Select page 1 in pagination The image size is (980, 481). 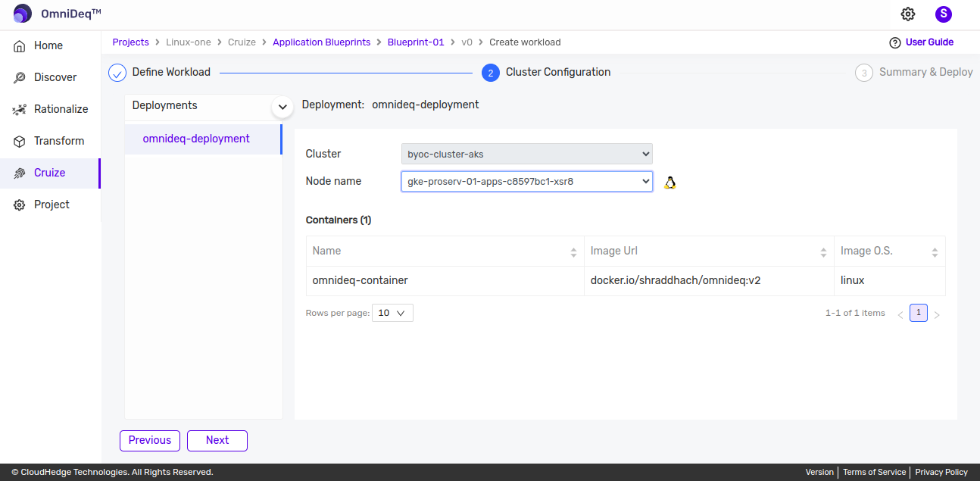[x=919, y=313]
